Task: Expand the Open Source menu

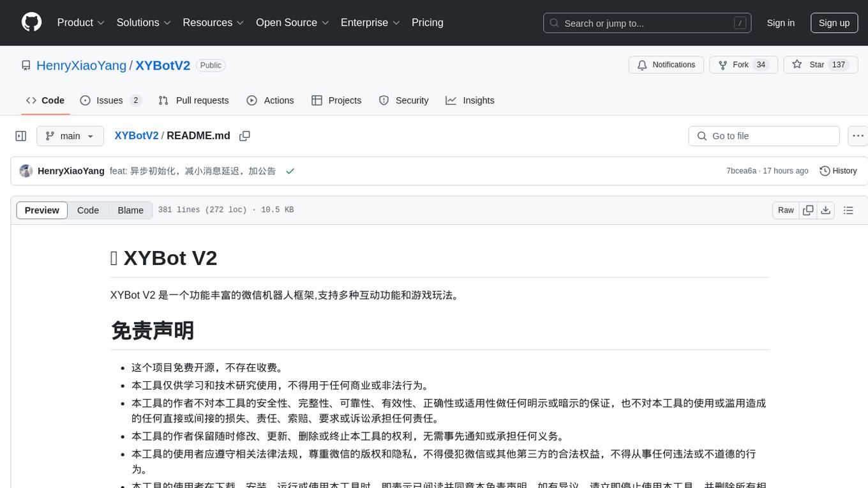Action: [x=292, y=22]
